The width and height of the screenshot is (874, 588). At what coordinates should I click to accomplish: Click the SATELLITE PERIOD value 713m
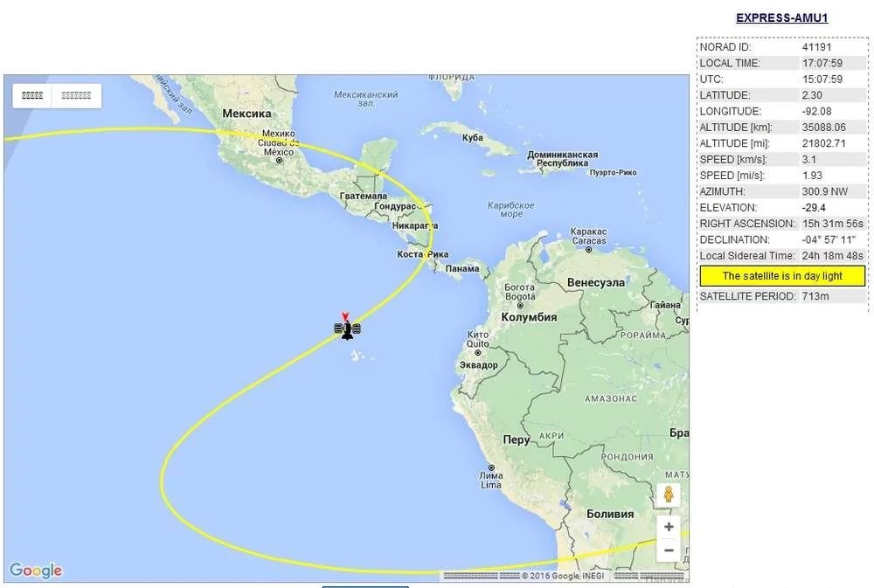815,296
